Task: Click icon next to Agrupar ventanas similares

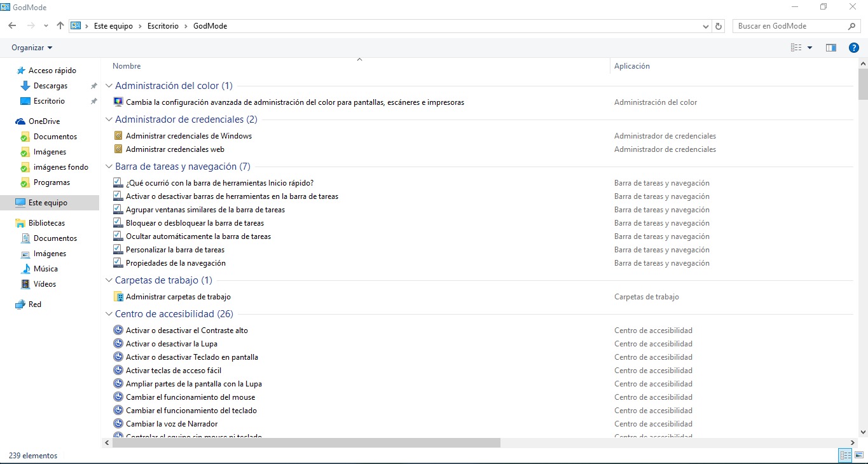Action: (x=118, y=209)
